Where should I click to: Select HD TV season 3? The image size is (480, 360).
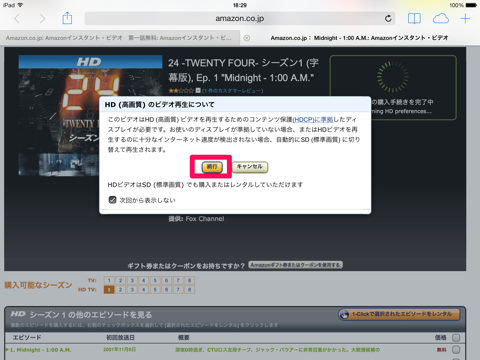coord(132,290)
